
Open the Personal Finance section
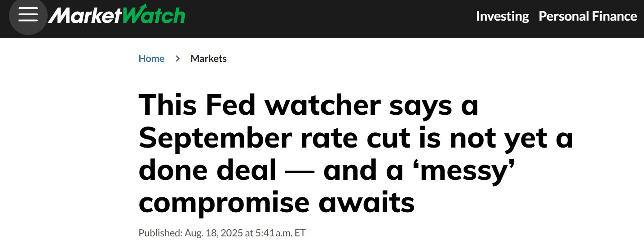pos(588,16)
